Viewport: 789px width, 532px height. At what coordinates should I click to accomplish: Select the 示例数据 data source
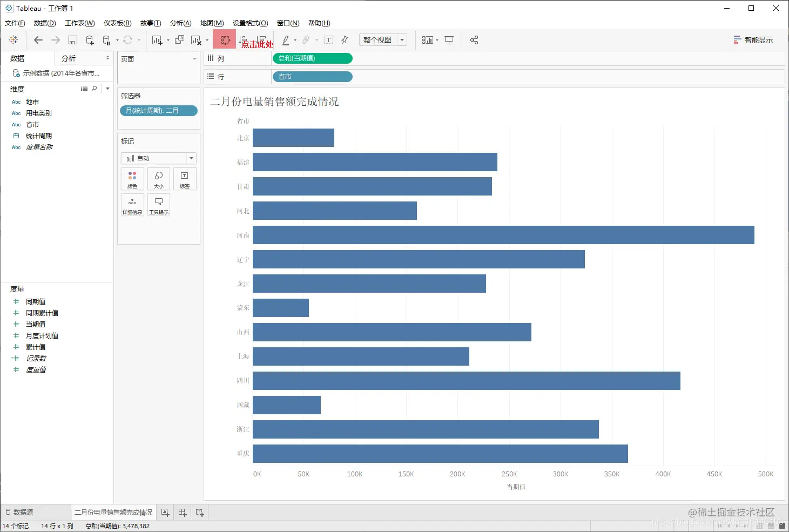pos(56,73)
